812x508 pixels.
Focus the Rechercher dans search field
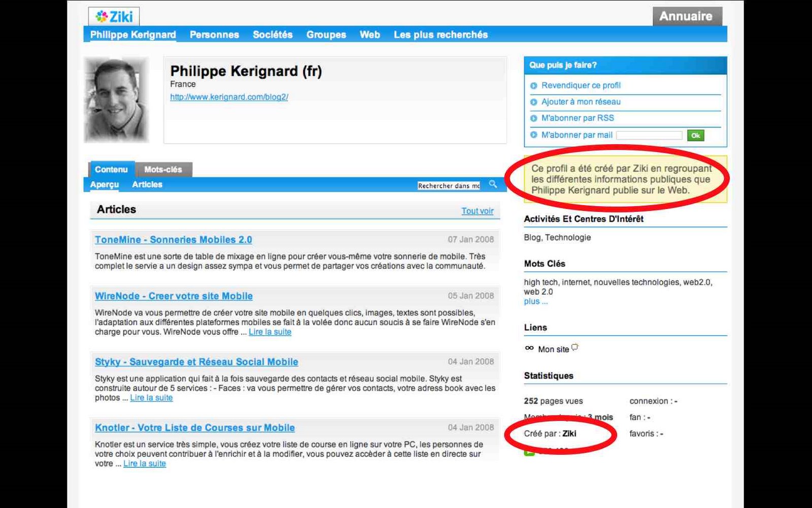coord(449,185)
